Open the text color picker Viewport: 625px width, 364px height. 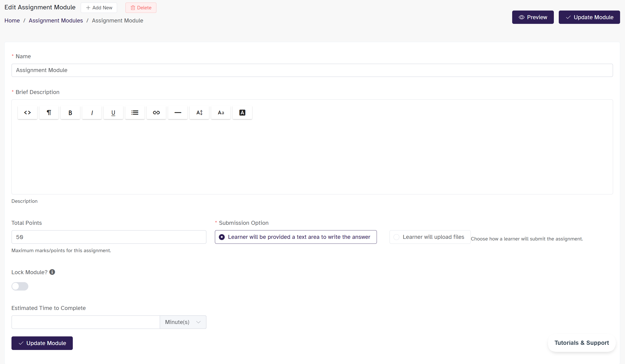(242, 113)
